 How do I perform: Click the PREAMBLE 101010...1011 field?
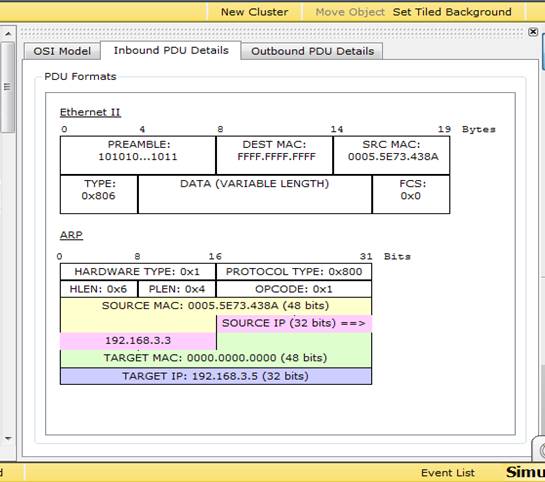click(x=138, y=155)
